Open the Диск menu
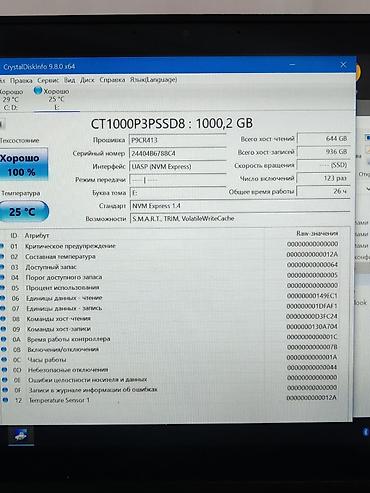 coord(87,80)
